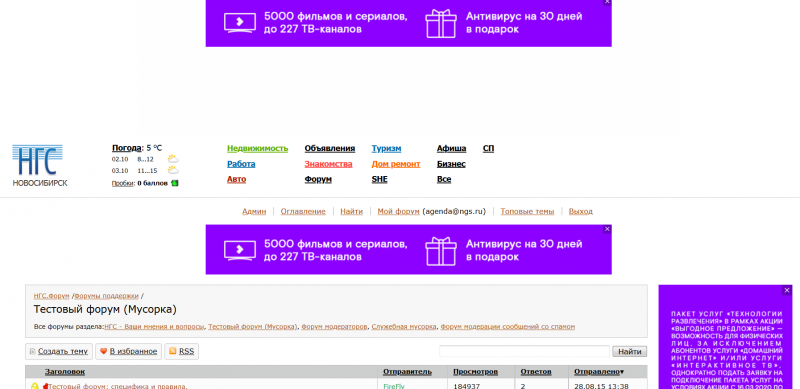Click the green traffic status icon
Image resolution: width=800 pixels, height=389 pixels.
tap(174, 183)
